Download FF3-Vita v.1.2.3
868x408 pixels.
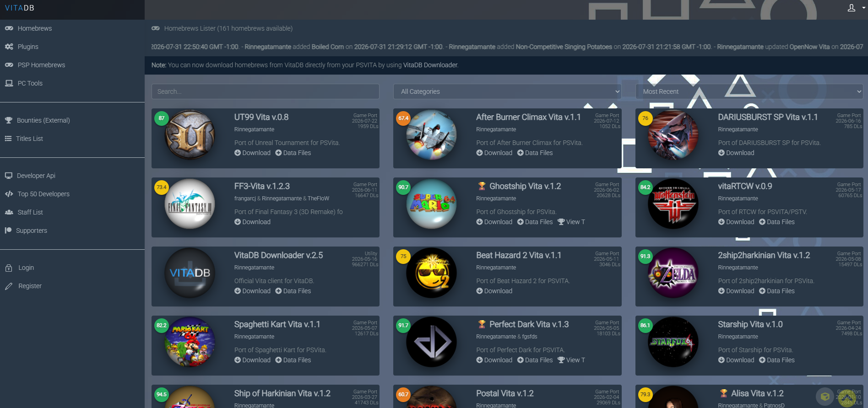point(252,222)
